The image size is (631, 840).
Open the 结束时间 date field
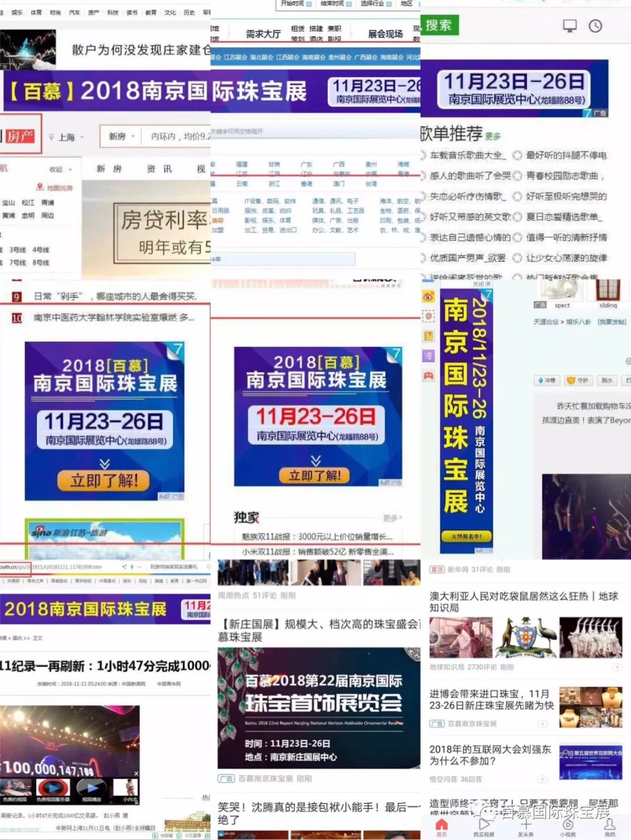(335, 4)
